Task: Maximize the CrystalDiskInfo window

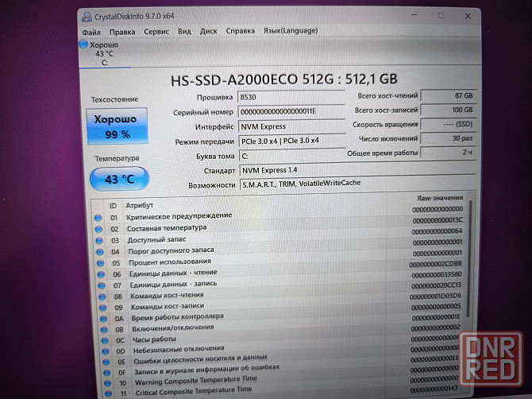Action: click(441, 16)
